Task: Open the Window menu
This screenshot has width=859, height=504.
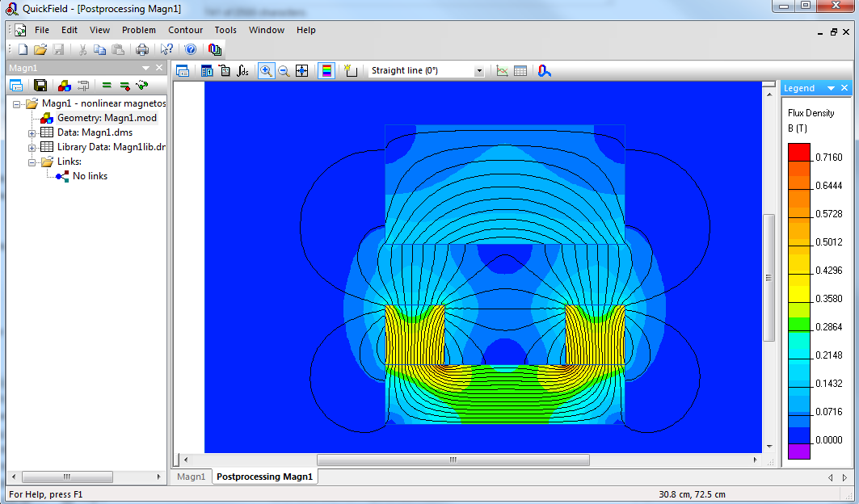Action: pos(266,30)
